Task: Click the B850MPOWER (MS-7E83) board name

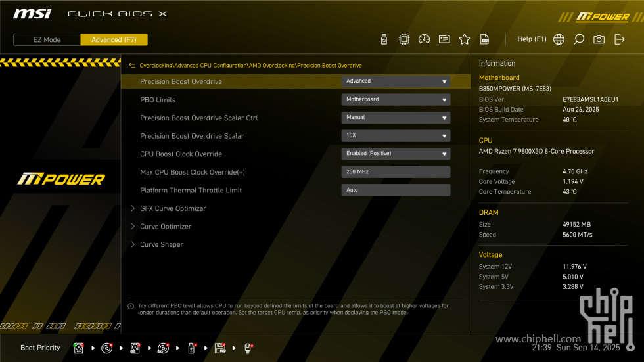Action: pyautogui.click(x=515, y=89)
